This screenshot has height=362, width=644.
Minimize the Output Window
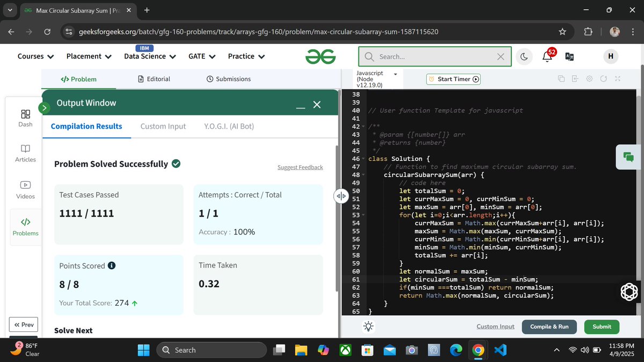point(301,107)
